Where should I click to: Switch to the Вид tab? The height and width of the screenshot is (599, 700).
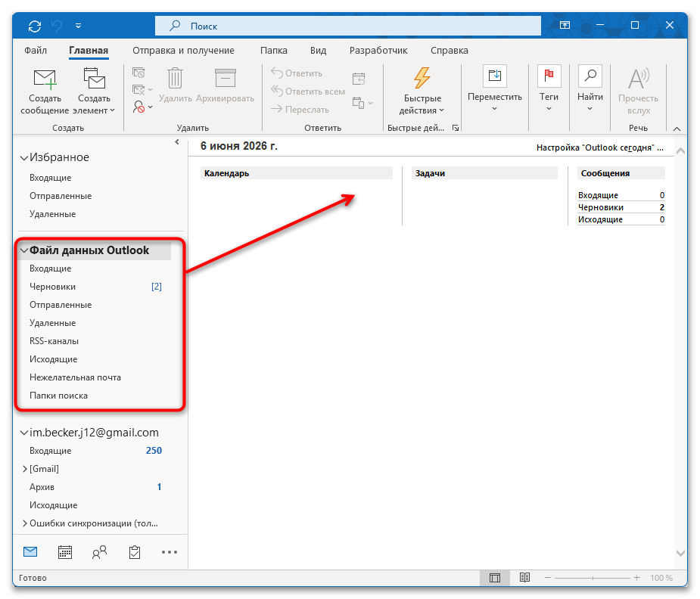pos(318,51)
